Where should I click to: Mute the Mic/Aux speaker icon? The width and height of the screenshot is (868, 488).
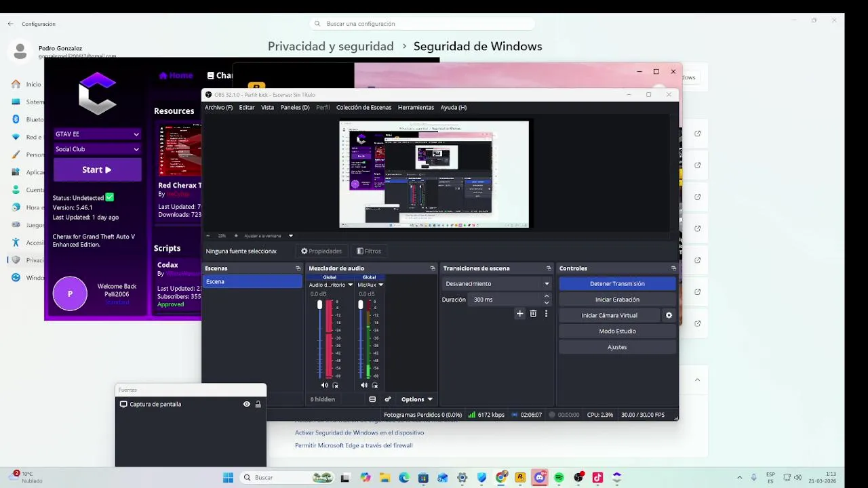(364, 385)
